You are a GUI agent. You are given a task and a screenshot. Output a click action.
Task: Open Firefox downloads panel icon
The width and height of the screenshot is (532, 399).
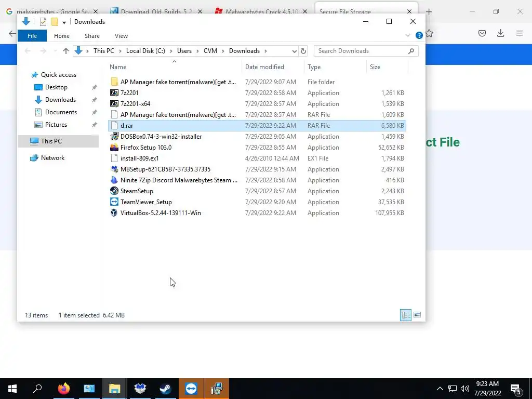point(500,33)
